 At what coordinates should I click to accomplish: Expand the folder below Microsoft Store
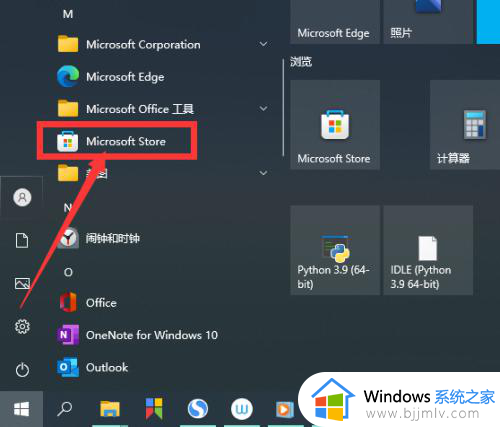point(263,173)
